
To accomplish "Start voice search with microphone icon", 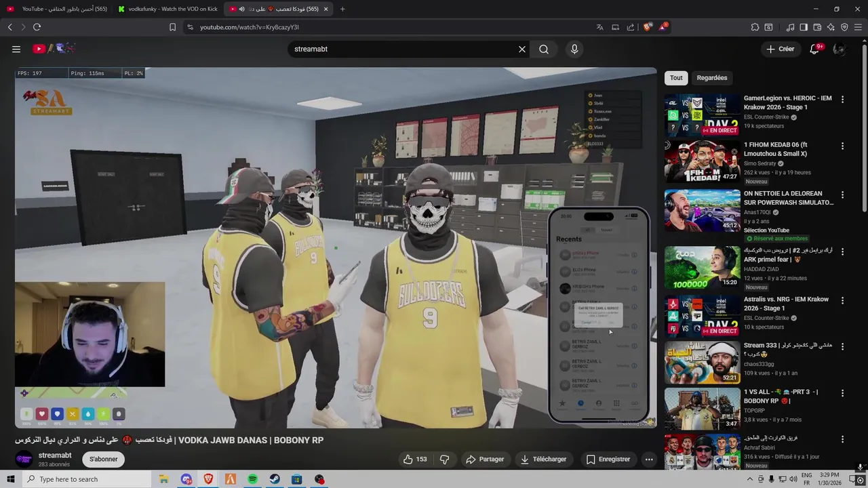I will [x=574, y=49].
